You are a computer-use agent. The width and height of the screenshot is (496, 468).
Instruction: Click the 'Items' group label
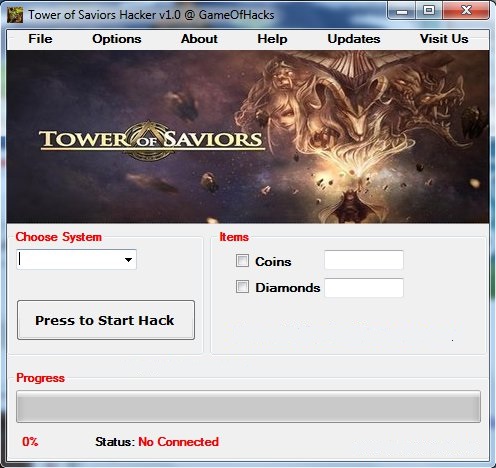pyautogui.click(x=234, y=237)
